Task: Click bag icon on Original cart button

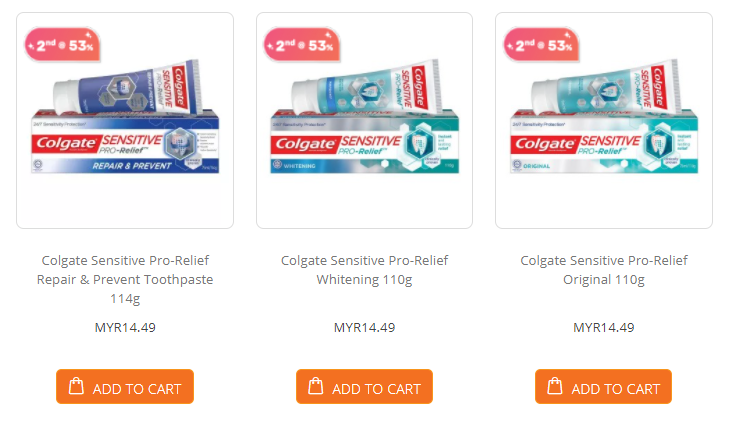Action: pos(555,386)
